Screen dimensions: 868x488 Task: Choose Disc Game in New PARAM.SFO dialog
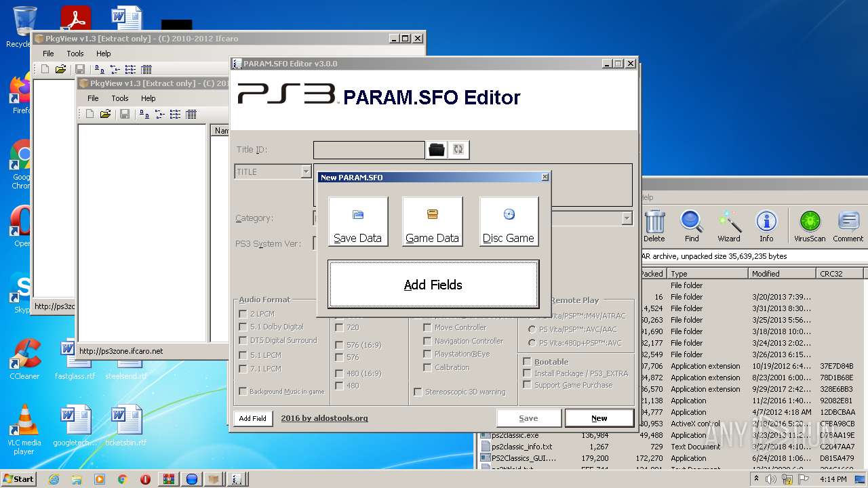coord(509,222)
